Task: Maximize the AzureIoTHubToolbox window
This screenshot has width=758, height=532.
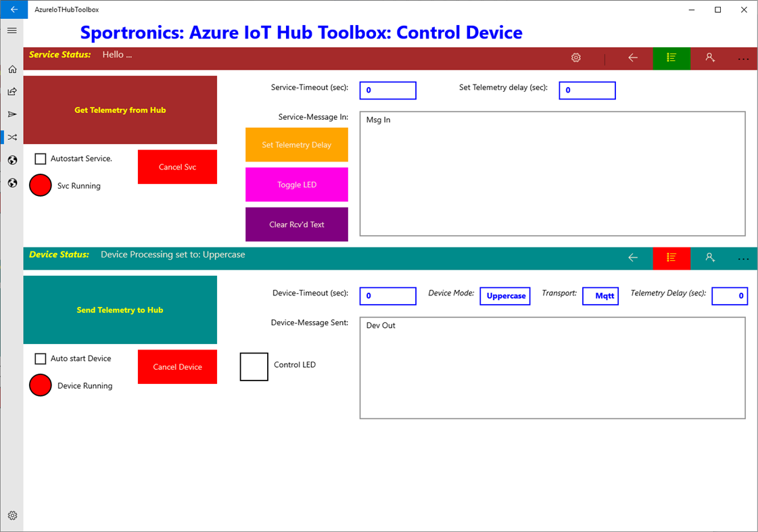Action: point(718,9)
